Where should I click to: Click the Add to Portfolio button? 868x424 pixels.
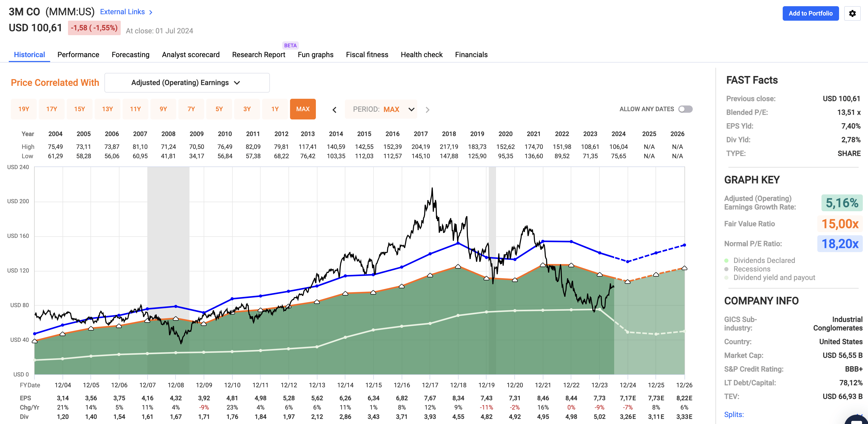point(810,13)
